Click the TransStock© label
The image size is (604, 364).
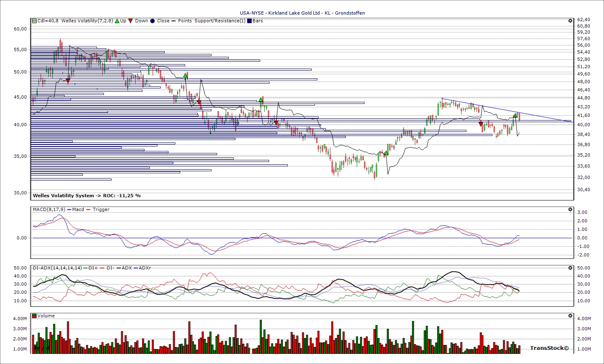tap(550, 348)
